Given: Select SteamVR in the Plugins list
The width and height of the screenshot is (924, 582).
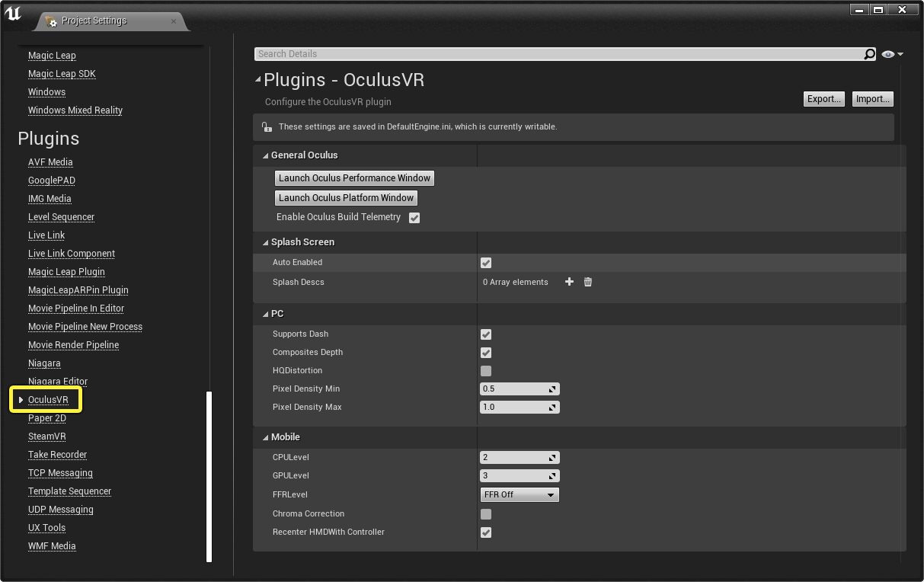Looking at the screenshot, I should pyautogui.click(x=47, y=437).
